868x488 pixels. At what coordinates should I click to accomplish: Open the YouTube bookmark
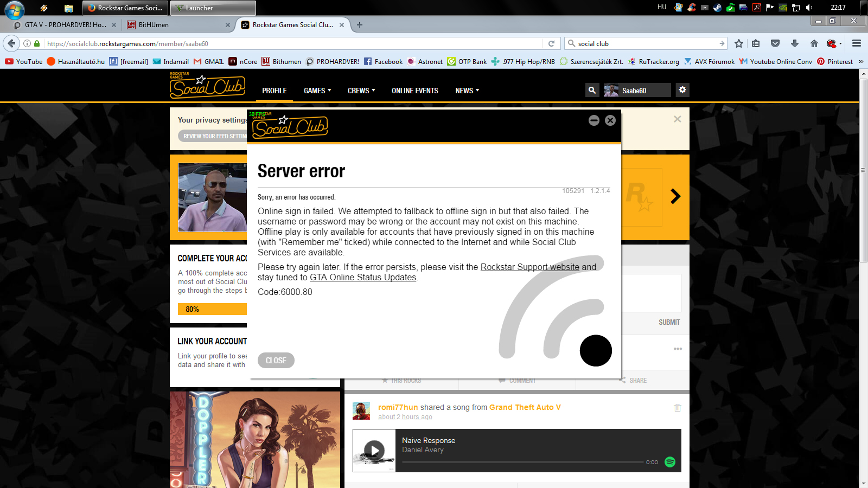click(x=23, y=62)
